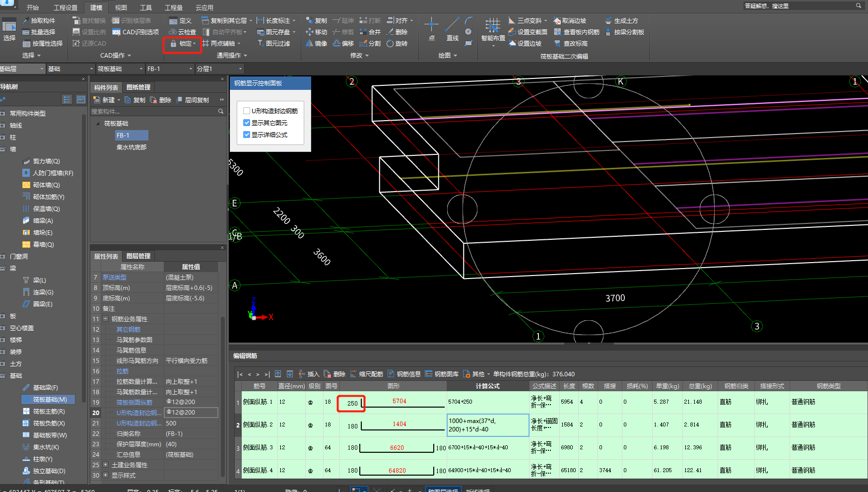Click the 定义 define tool
The image size is (868, 492).
(180, 21)
